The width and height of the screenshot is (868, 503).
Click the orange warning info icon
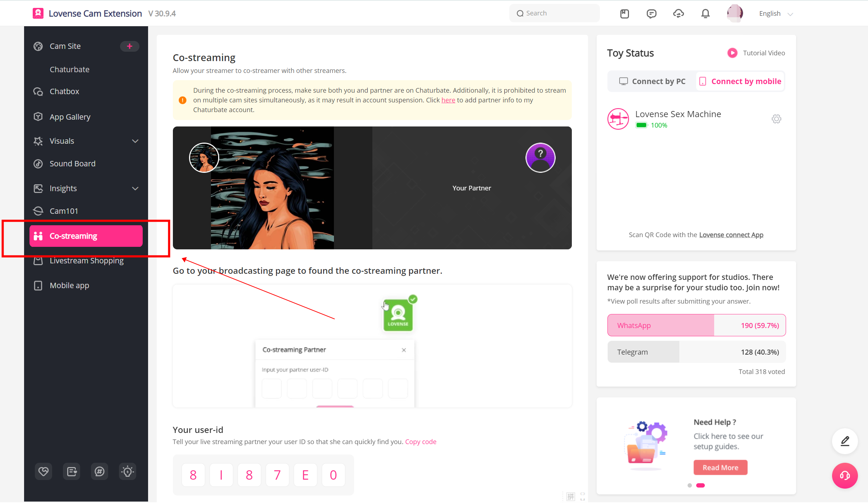point(183,100)
